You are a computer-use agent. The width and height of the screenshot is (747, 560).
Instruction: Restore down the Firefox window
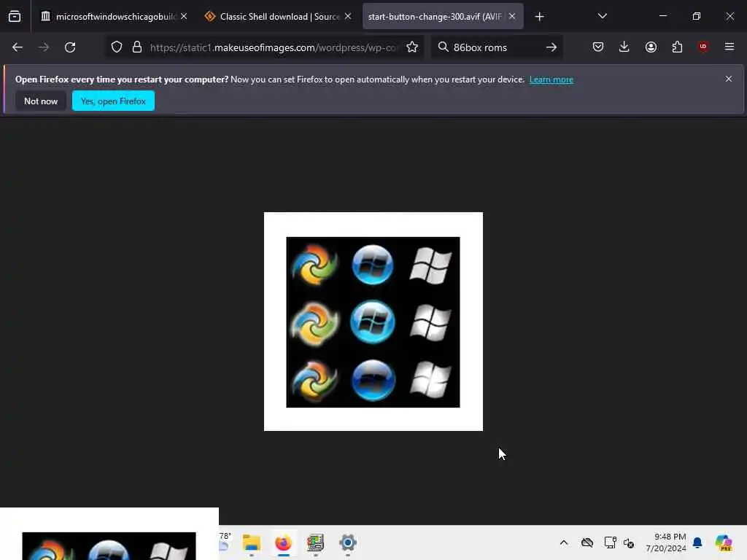[x=697, y=16]
